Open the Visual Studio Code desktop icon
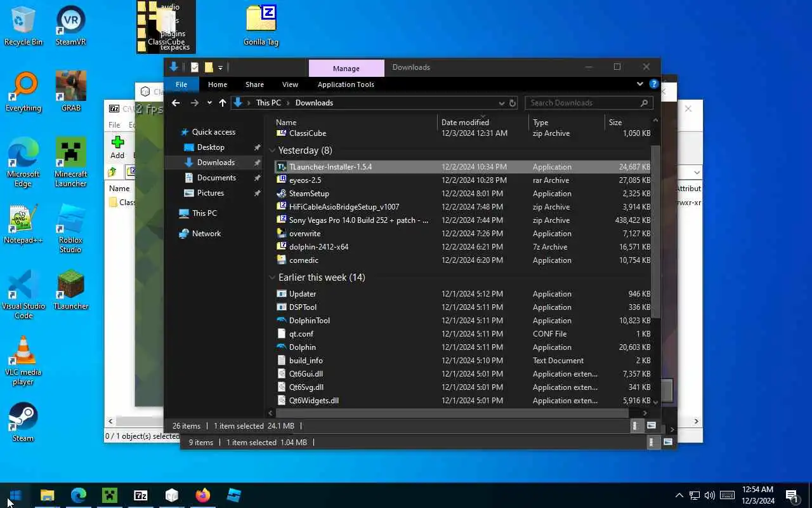Image resolution: width=812 pixels, height=508 pixels. click(x=23, y=295)
